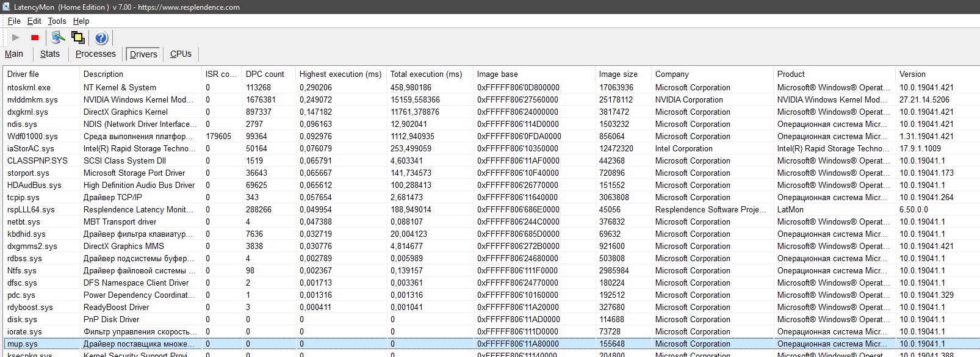980x357 pixels.
Task: Sort by Company column header
Action: point(712,74)
